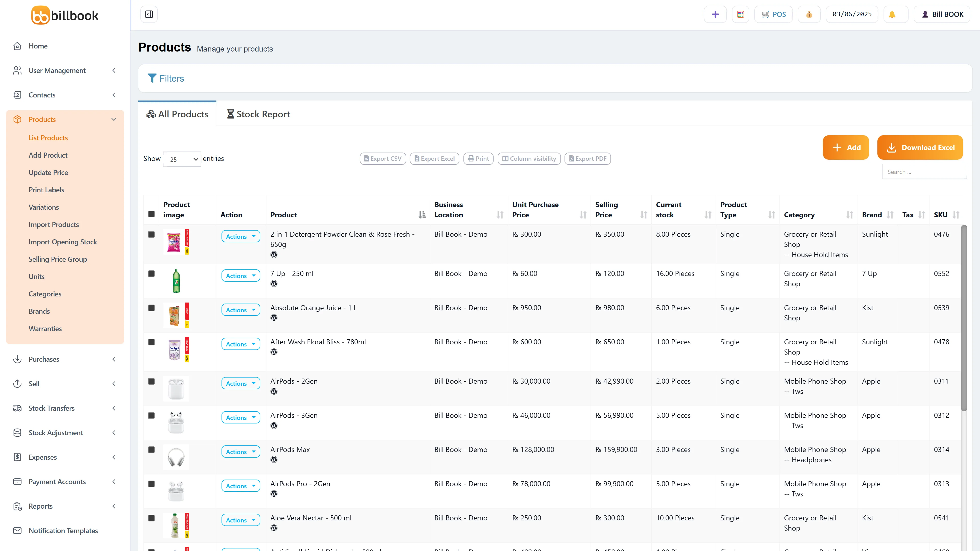
Task: Open the notifications bell icon
Action: (x=892, y=15)
